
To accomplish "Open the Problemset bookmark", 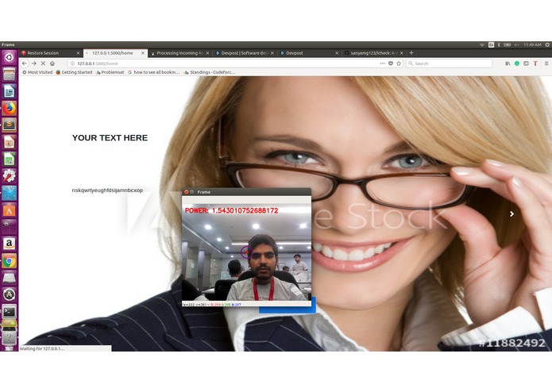I will coord(110,72).
